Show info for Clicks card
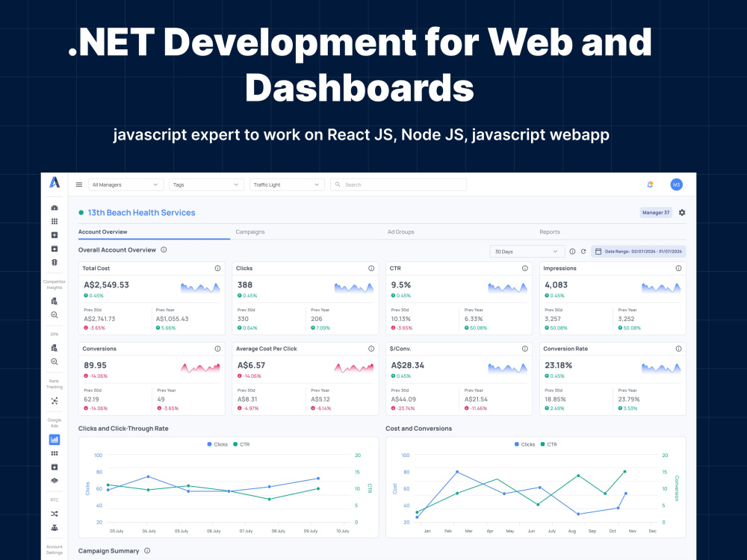The height and width of the screenshot is (560, 747). pyautogui.click(x=371, y=268)
